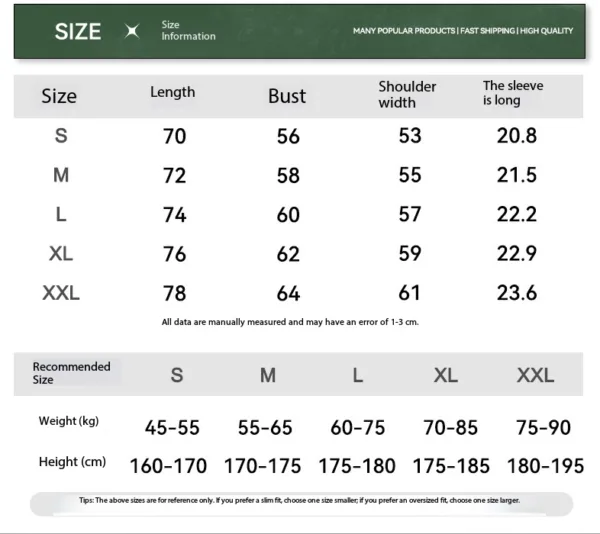
Task: Click the XXL row label in size table
Action: (61, 293)
